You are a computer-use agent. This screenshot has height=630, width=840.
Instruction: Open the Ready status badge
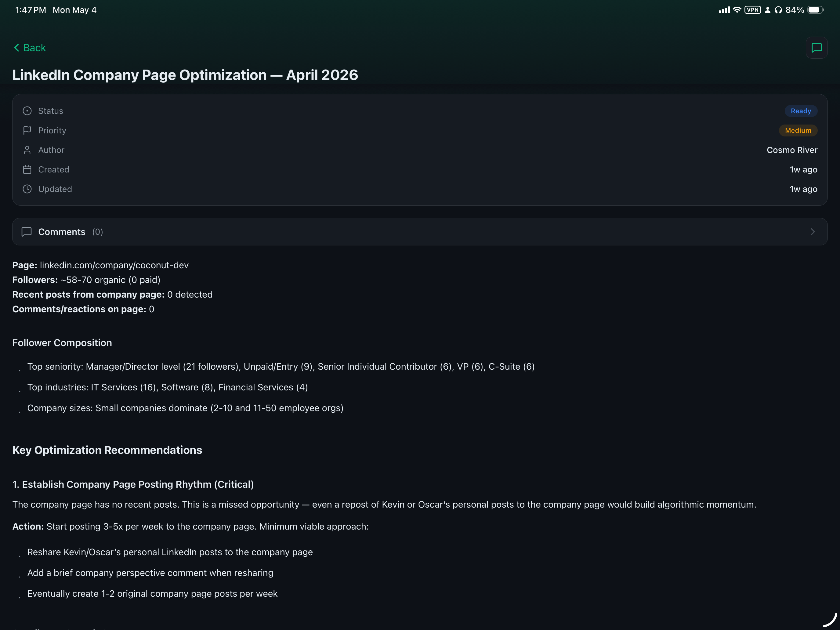[x=801, y=111]
